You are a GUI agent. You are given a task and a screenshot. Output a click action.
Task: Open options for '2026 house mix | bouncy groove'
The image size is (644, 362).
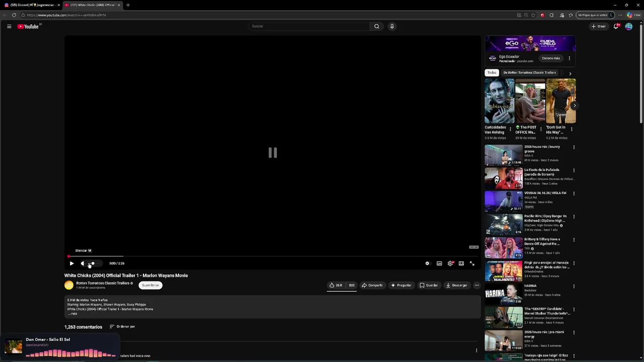point(574,147)
